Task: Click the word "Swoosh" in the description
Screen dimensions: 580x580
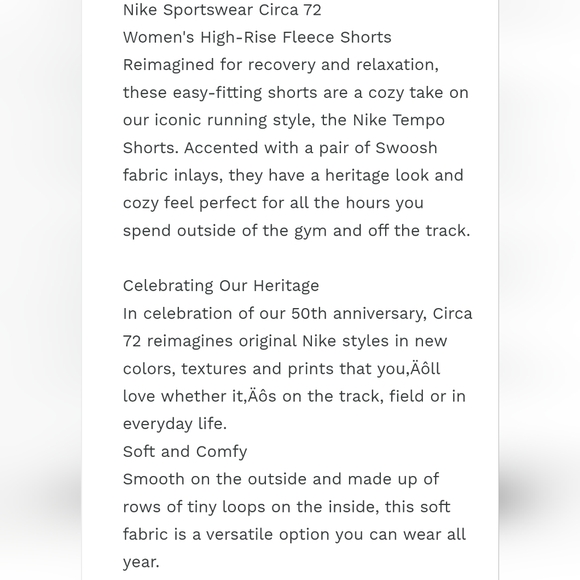Action: point(406,148)
